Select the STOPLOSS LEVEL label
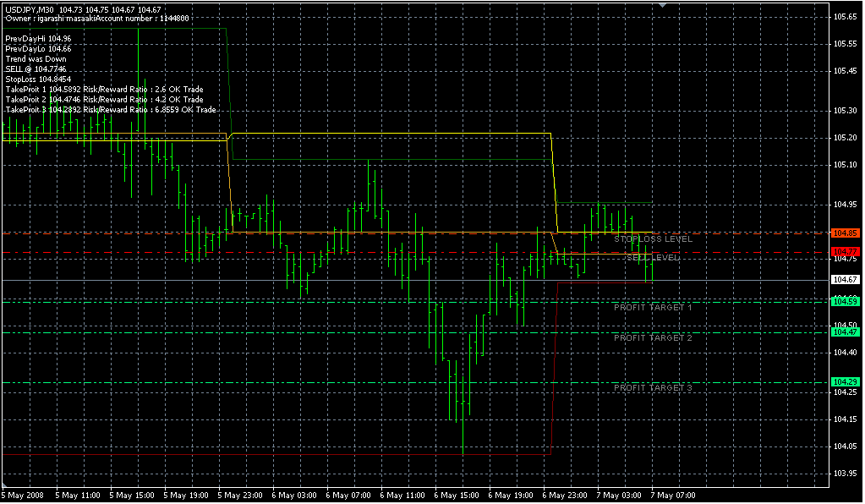 [x=653, y=239]
